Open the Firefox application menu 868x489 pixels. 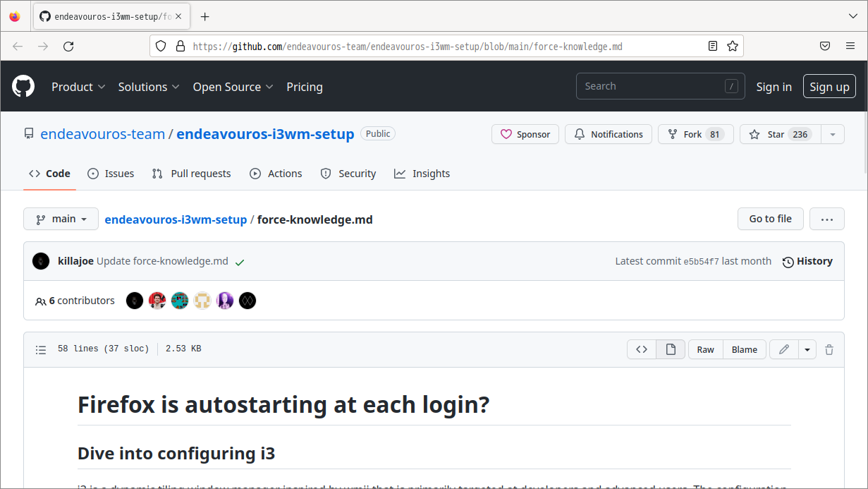point(850,46)
